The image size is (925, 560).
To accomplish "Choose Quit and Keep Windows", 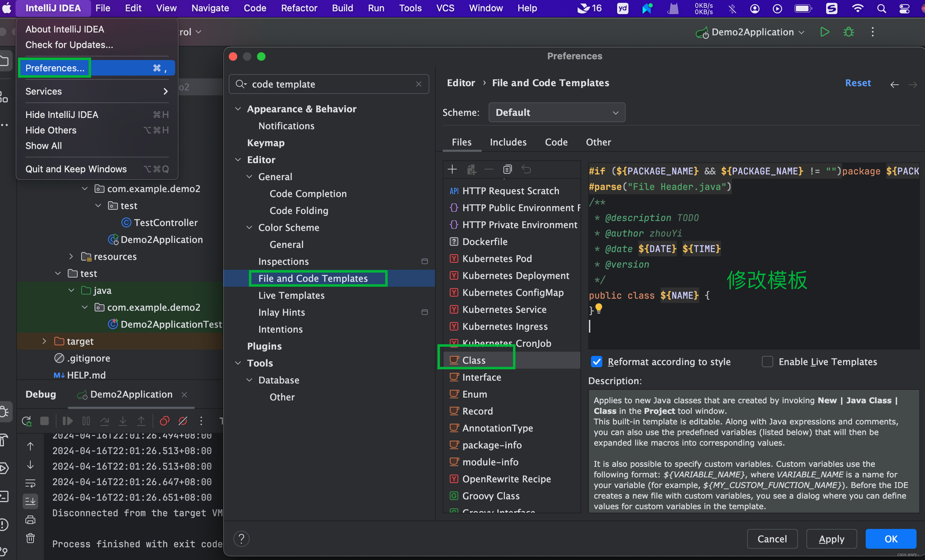I will point(96,169).
